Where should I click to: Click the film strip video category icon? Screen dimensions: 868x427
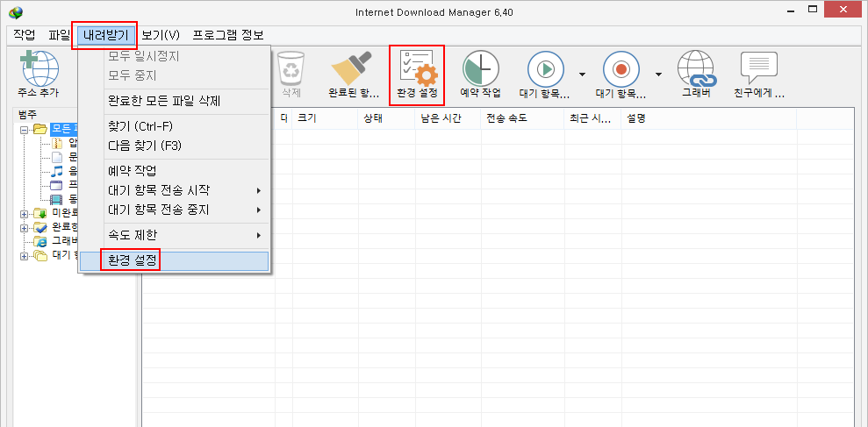56,199
